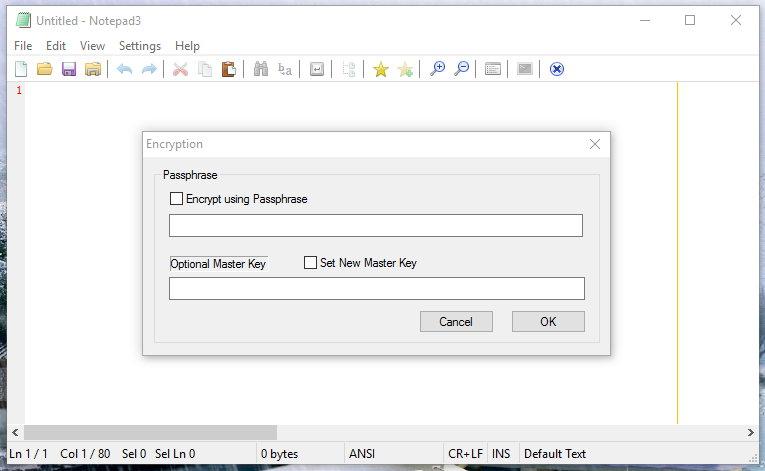Viewport: 765px width, 471px height.
Task: Maximize the Notepad3 window
Action: [690, 20]
